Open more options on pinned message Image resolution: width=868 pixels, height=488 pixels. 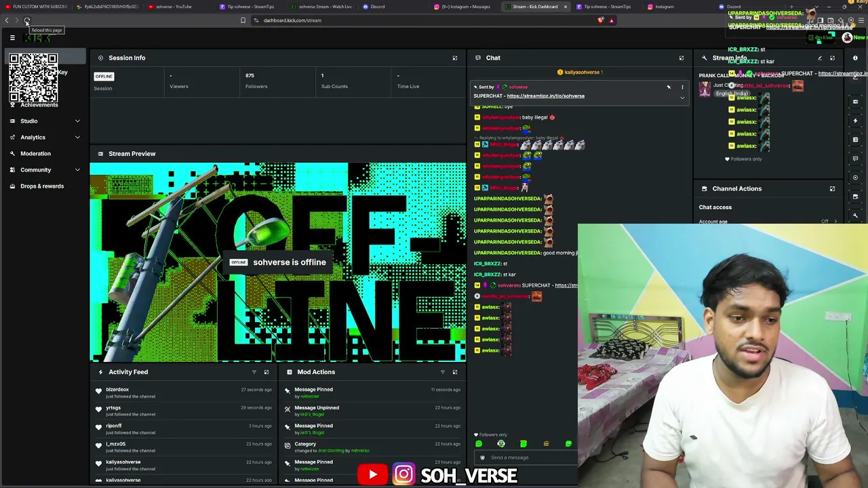point(682,87)
